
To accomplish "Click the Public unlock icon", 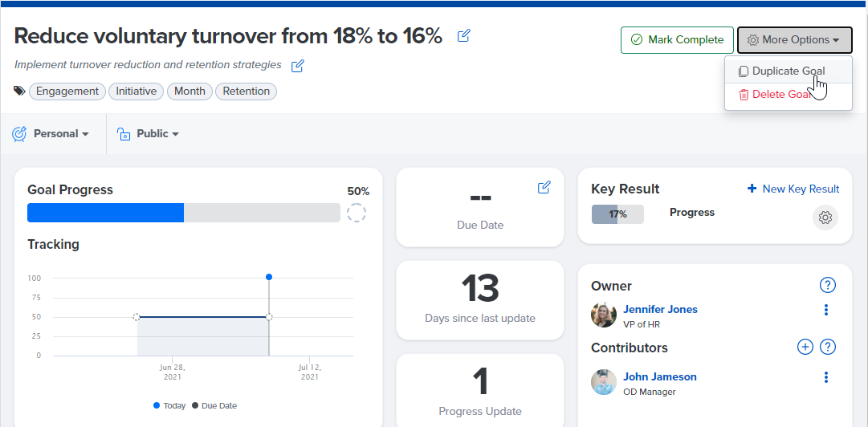I will (124, 134).
